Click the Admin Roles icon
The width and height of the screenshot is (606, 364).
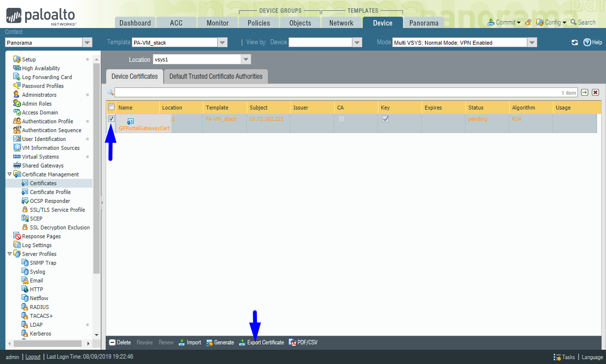(x=17, y=104)
